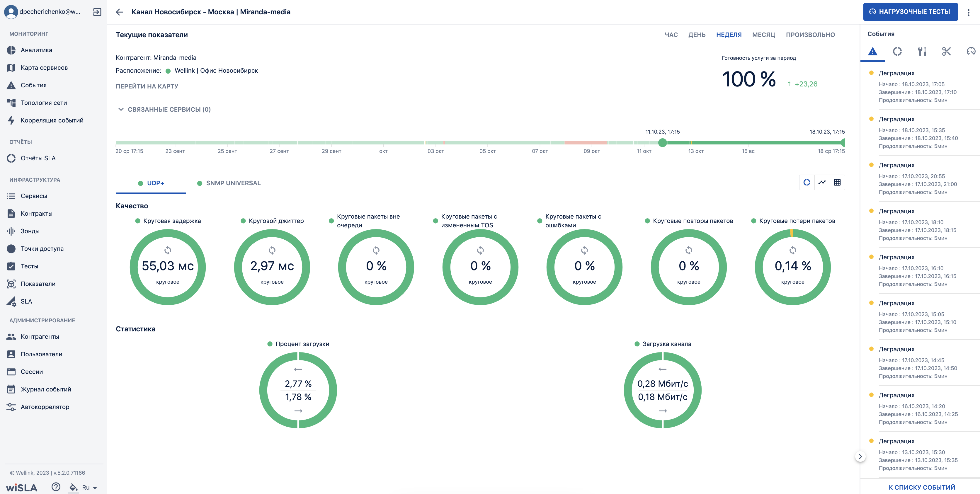Screen dimensions: 980x494
Task: Open the three-dot more options menu
Action: (969, 12)
